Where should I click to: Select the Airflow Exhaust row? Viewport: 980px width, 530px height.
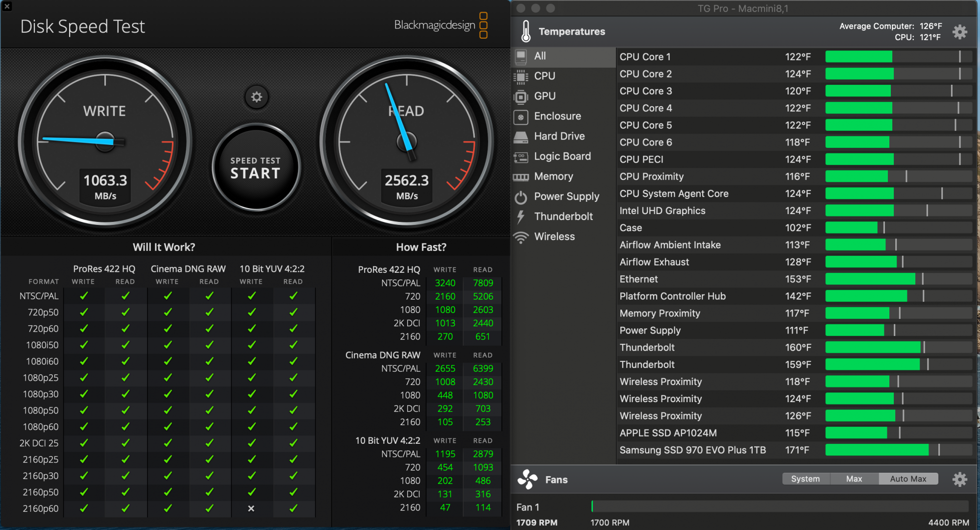tap(795, 262)
